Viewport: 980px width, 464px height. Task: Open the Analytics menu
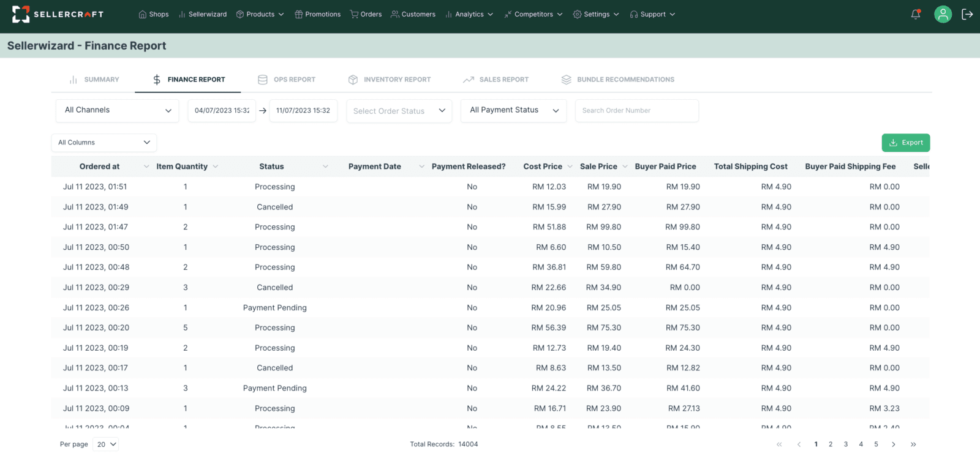click(x=469, y=14)
